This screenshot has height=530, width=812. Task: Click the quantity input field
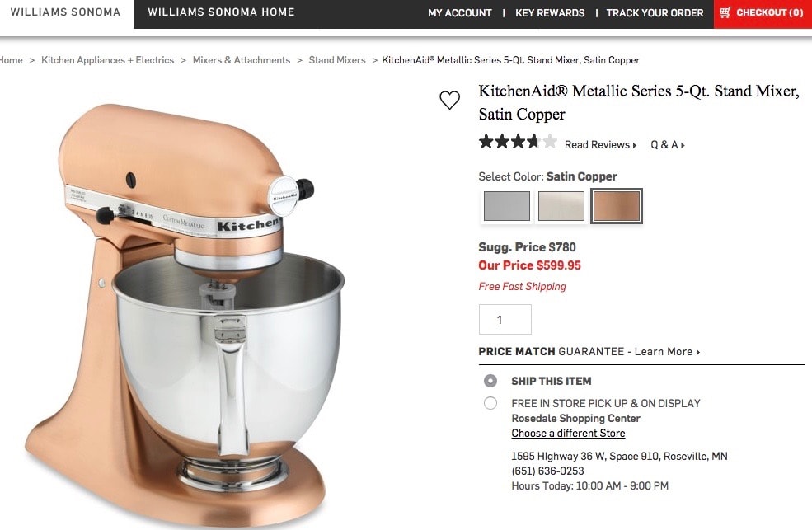tap(505, 319)
